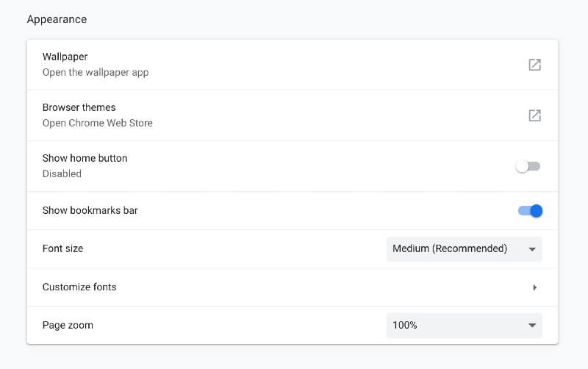The height and width of the screenshot is (369, 588).
Task: Click the Font size label
Action: (62, 248)
